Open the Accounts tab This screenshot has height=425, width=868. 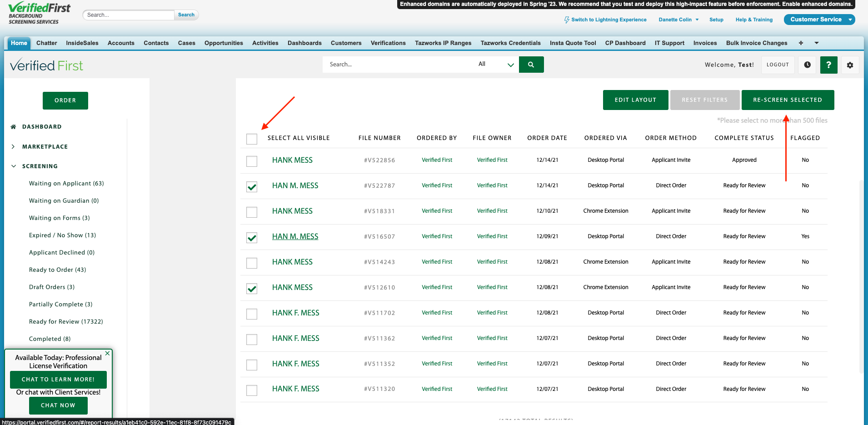pos(121,43)
